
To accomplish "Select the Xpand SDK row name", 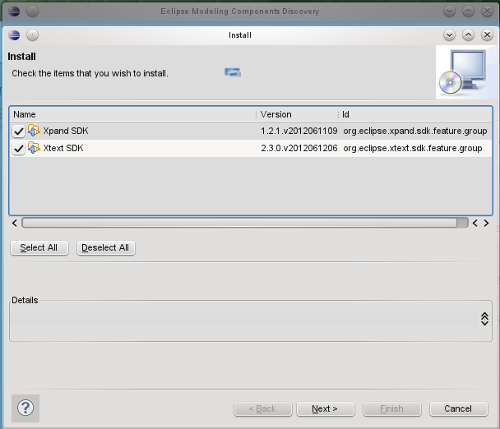I will [x=66, y=131].
